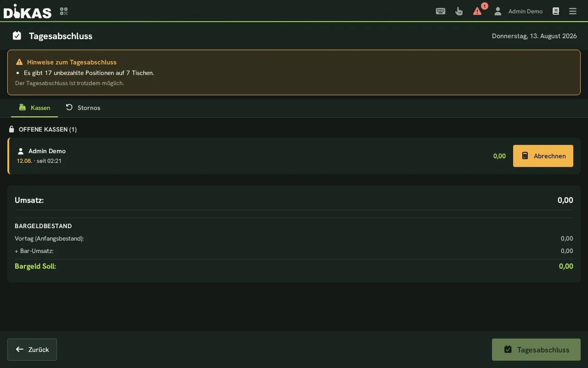This screenshot has height=368, width=588.
Task: Switch to the Stornos tab
Action: coord(83,108)
